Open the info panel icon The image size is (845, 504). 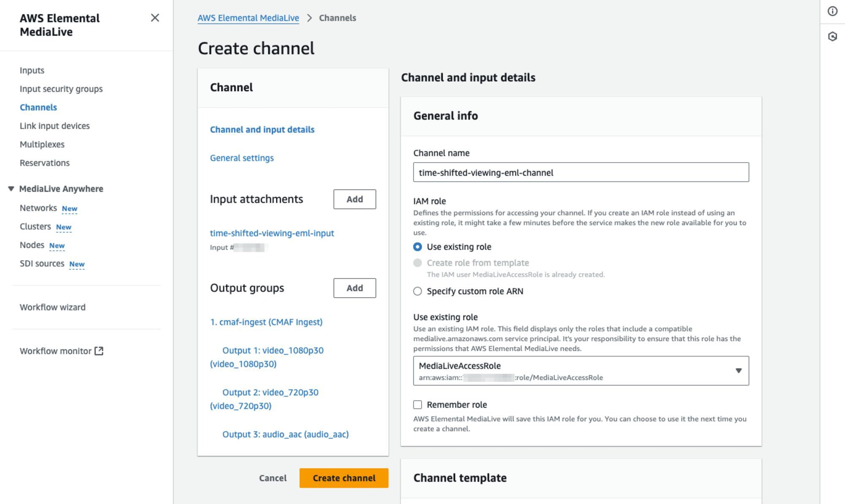832,11
